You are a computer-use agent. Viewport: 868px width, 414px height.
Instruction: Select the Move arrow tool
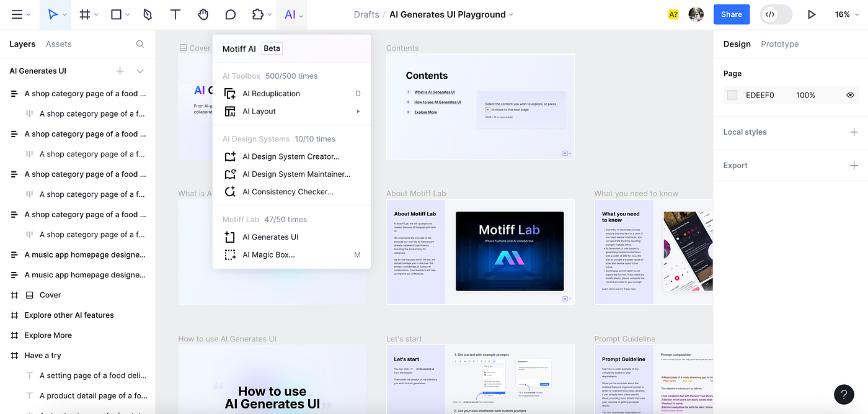click(x=53, y=14)
